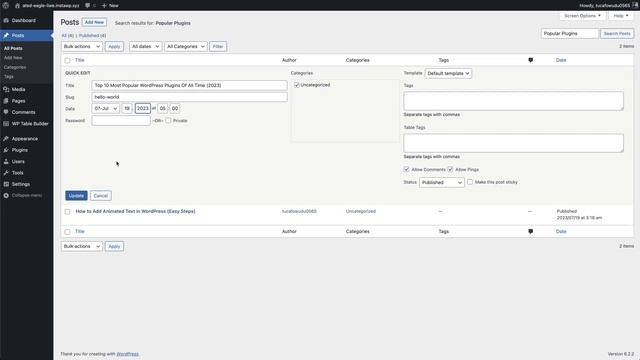Open How to Add Animated Text post

[136, 211]
